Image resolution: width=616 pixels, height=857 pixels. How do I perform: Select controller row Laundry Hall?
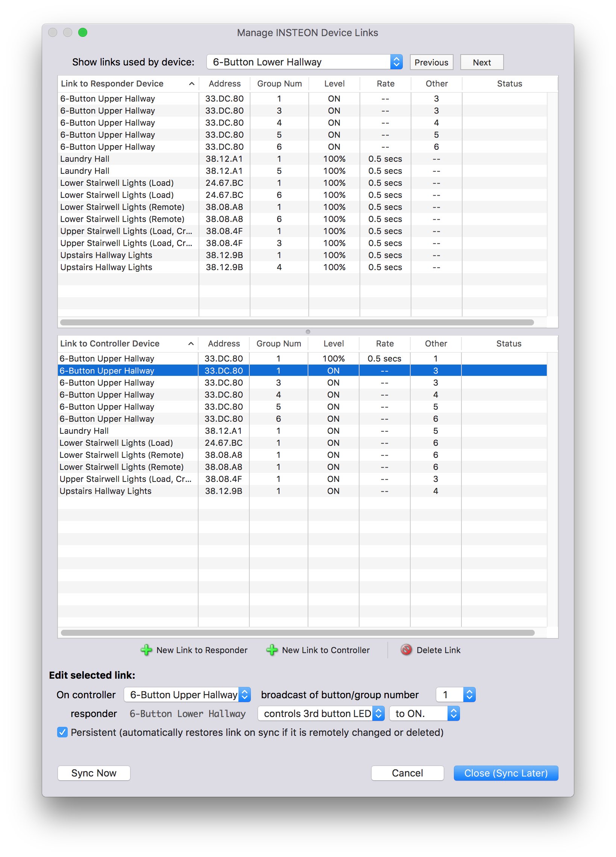302,431
